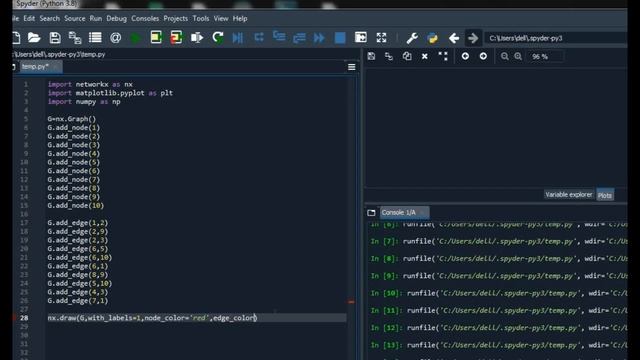Open the Edit menu
This screenshot has height=360, width=640.
pos(29,18)
